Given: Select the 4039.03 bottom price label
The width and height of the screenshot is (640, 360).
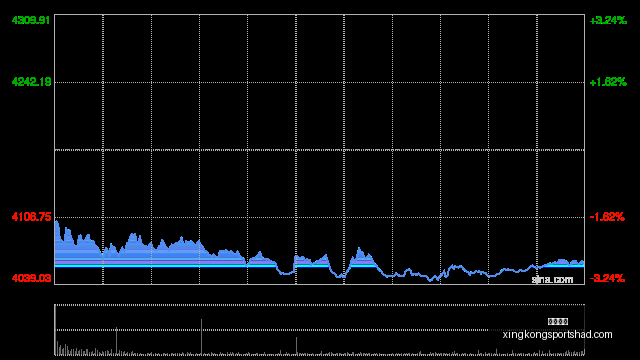Looking at the screenshot, I should [x=31, y=278].
